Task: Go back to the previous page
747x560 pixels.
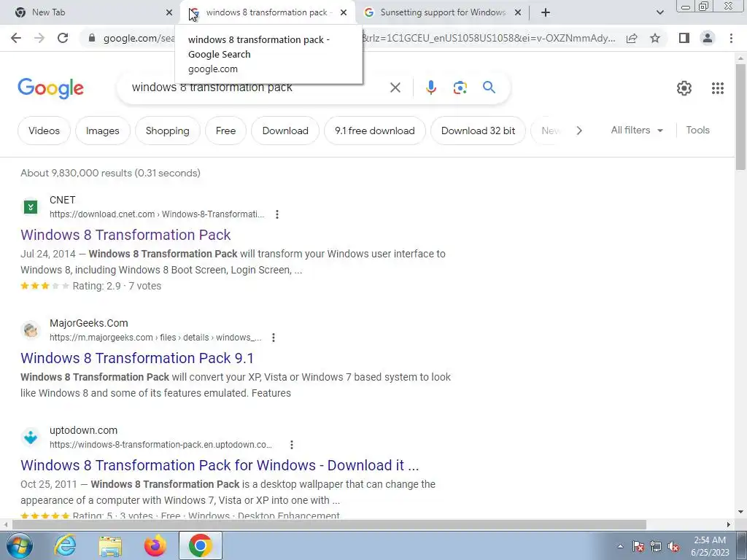Action: (16, 38)
